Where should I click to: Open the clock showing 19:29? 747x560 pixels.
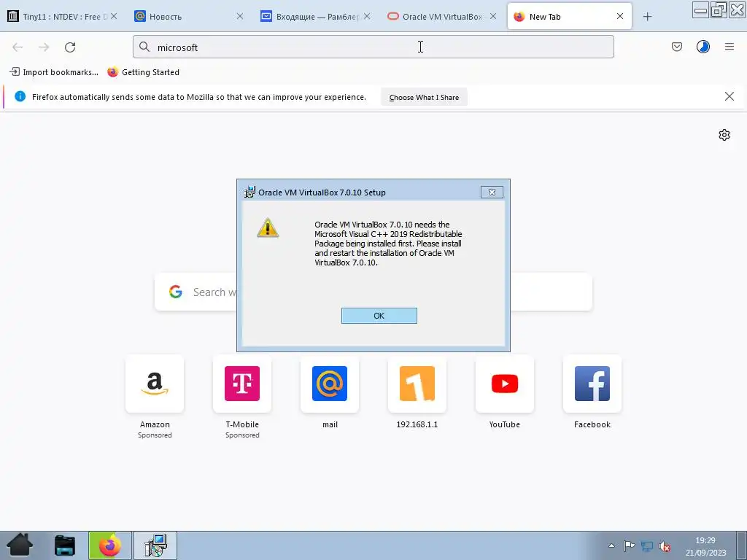(705, 546)
